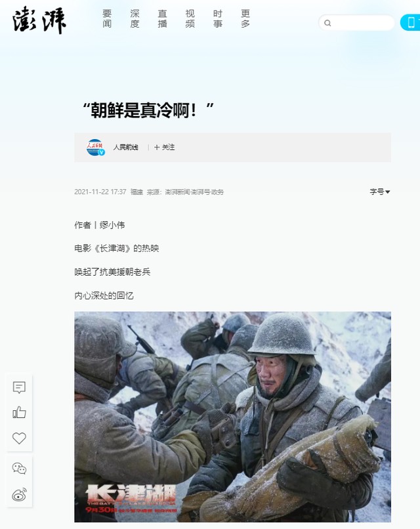Screen dimensions: 420x529
Task: Click the 人民前线 account name link
Action: click(x=125, y=147)
